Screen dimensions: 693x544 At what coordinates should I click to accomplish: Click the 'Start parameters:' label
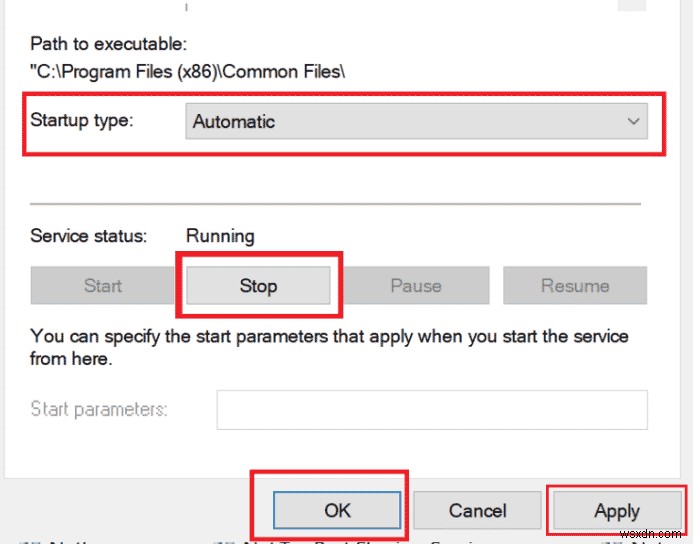click(x=99, y=409)
